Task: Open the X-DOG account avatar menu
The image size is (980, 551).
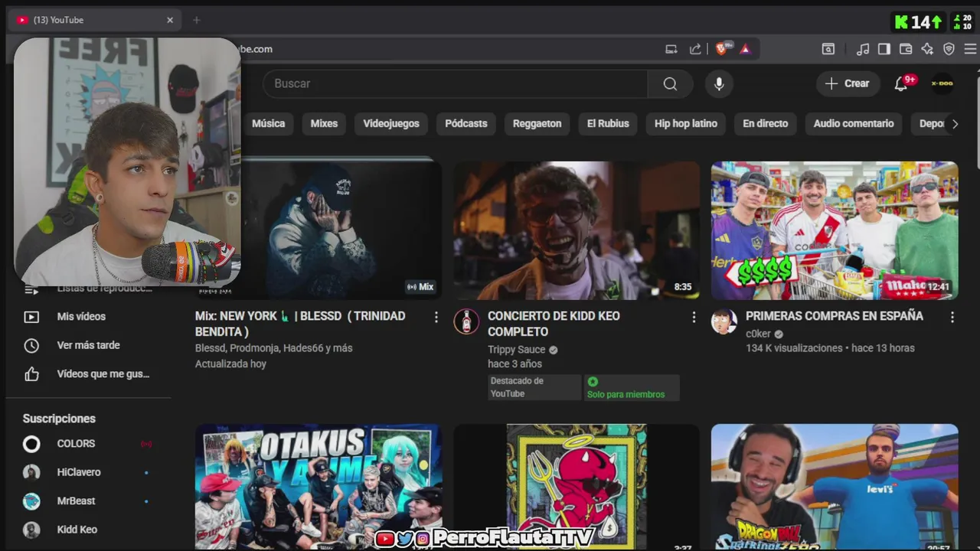Action: pos(942,83)
